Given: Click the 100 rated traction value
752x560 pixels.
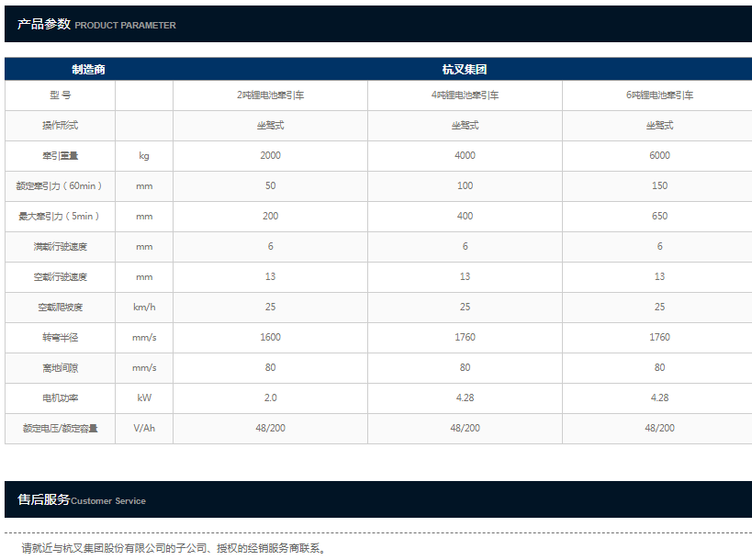Looking at the screenshot, I should click(x=466, y=185).
